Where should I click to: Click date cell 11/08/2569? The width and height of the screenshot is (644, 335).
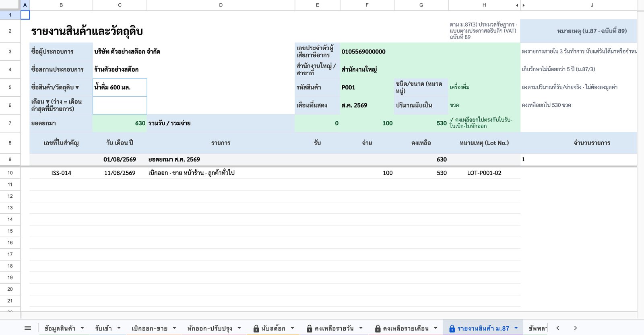120,173
